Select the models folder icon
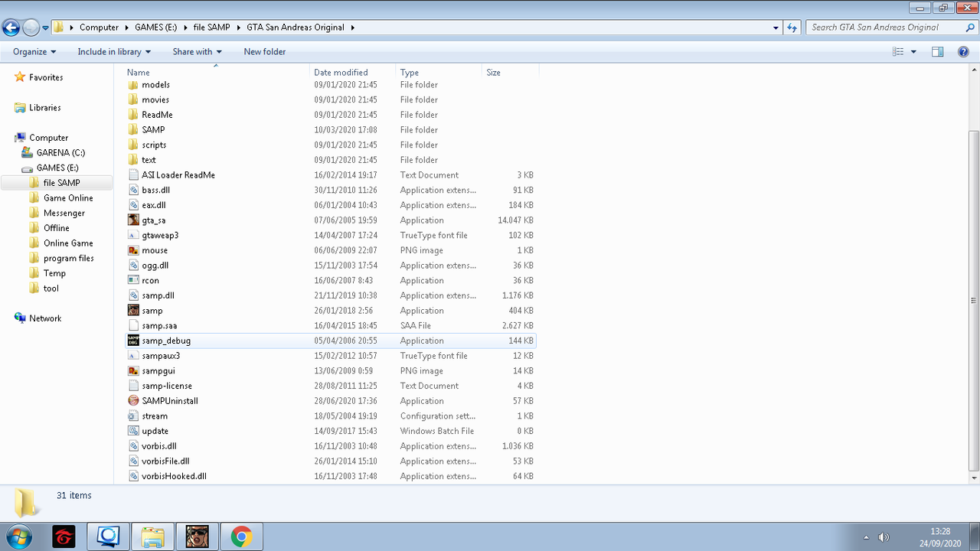The height and width of the screenshot is (551, 980). click(x=133, y=85)
